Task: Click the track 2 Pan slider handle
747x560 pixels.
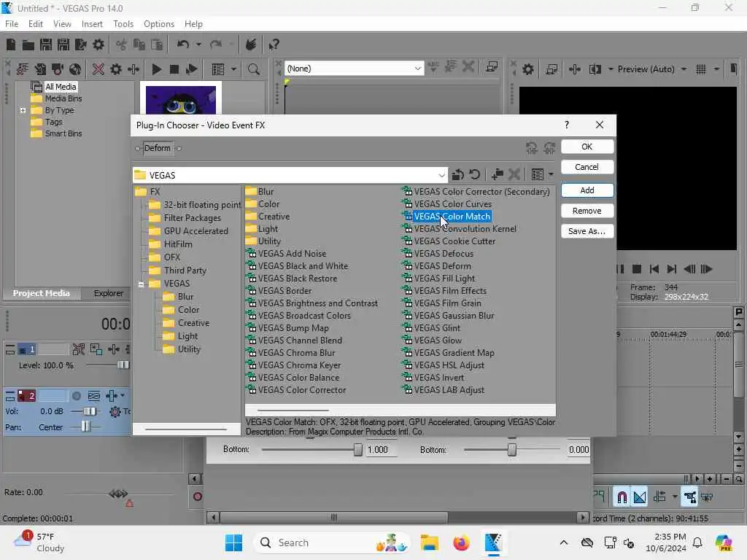Action: tap(85, 427)
